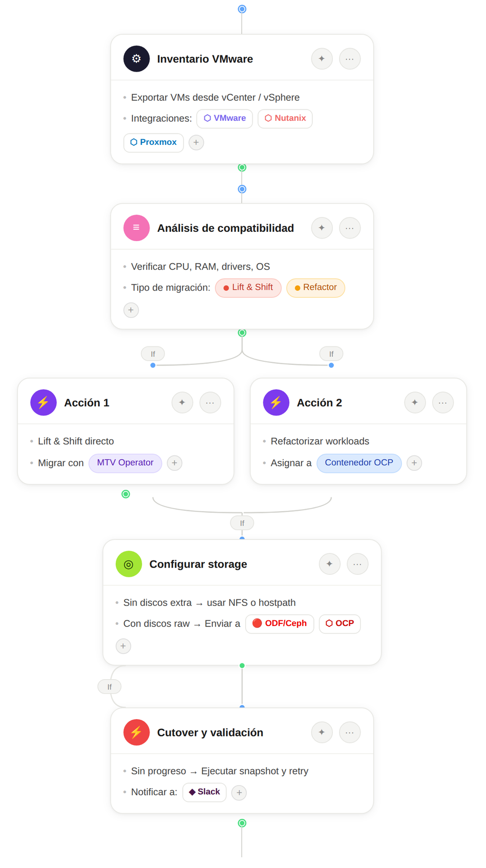
Task: Click the sparkle icon on Acción 2
Action: coord(415,403)
